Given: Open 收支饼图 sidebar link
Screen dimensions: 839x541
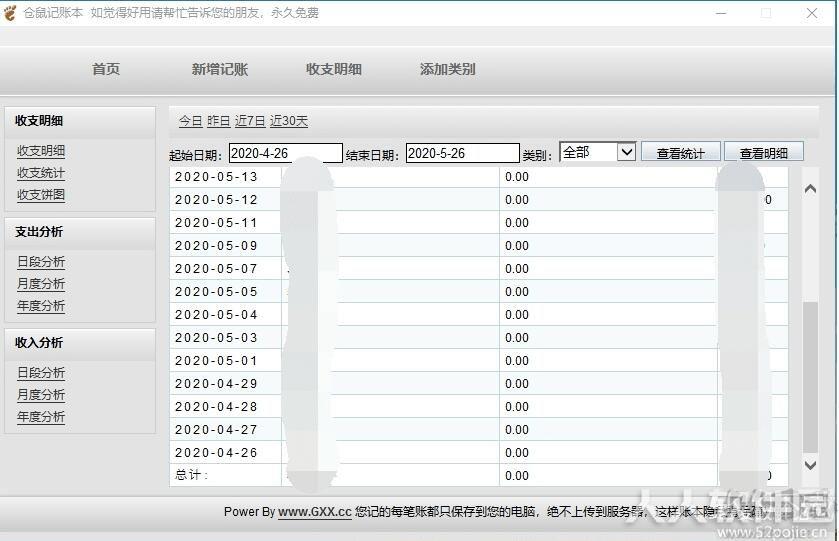Looking at the screenshot, I should [41, 195].
